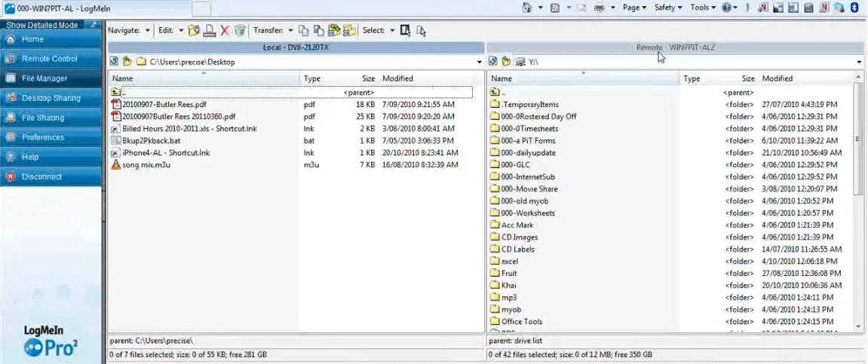
Task: Open Remote Control in the sidebar
Action: 51,59
